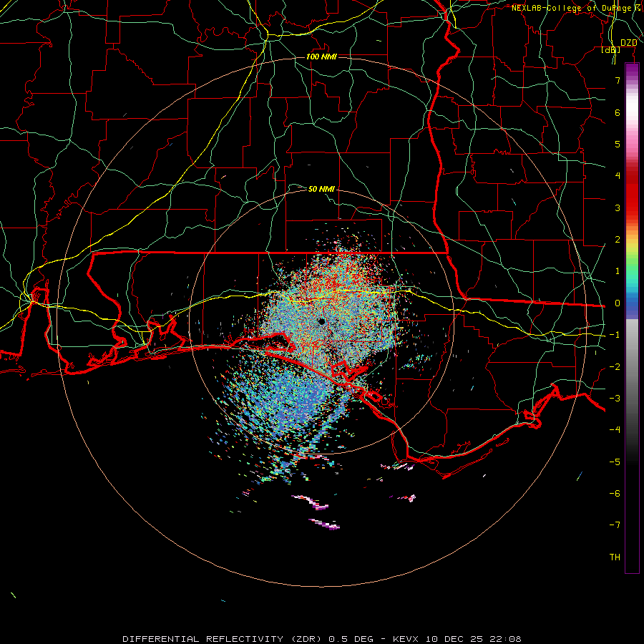Click the "-7" value on color scale
The width and height of the screenshot is (644, 644).
[x=615, y=525]
